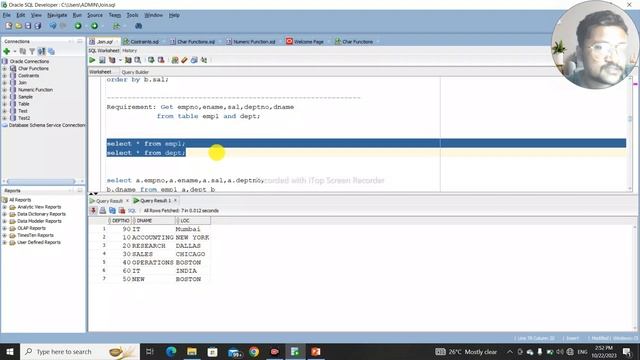Click the New file icon in main toolbar
The width and height of the screenshot is (640, 360).
9,26
